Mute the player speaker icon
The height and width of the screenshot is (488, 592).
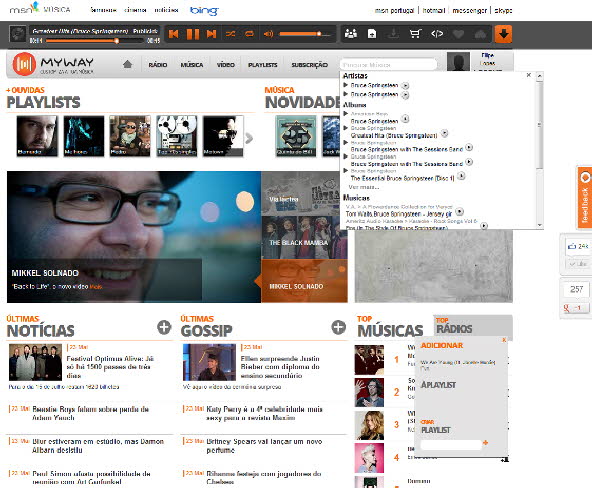268,34
